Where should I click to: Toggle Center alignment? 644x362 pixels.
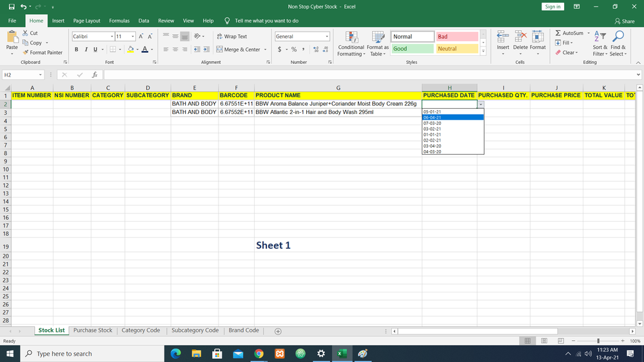pos(175,49)
